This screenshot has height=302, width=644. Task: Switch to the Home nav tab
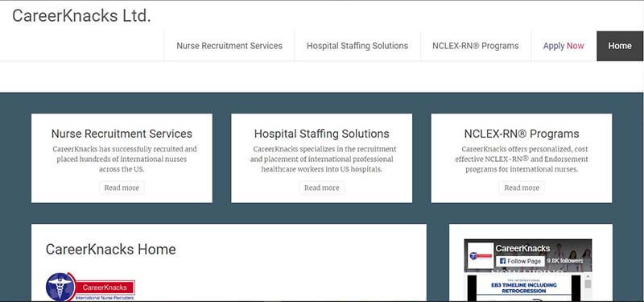tap(620, 46)
